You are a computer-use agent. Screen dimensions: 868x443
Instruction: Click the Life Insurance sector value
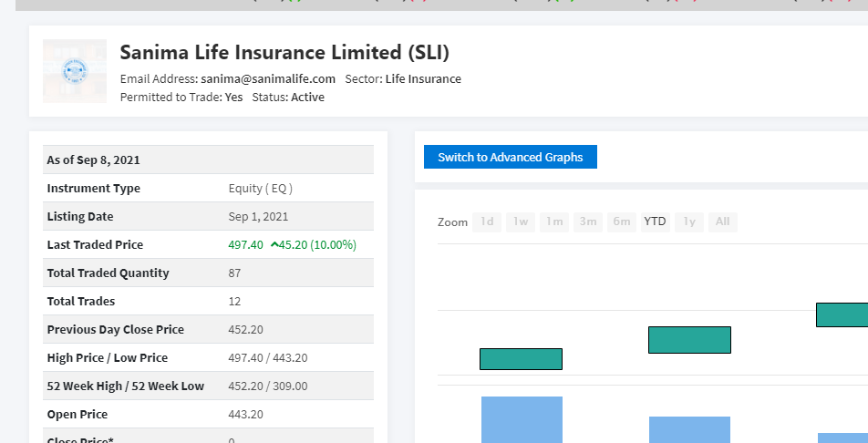(423, 78)
